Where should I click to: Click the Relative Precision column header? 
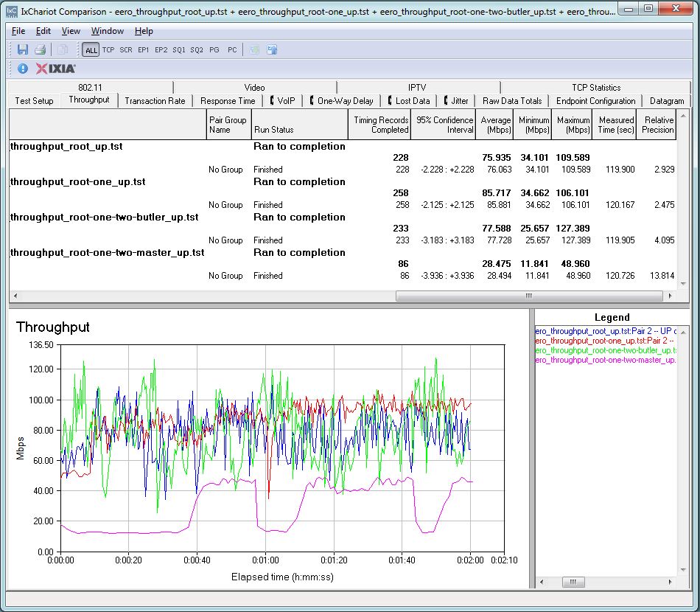point(657,125)
